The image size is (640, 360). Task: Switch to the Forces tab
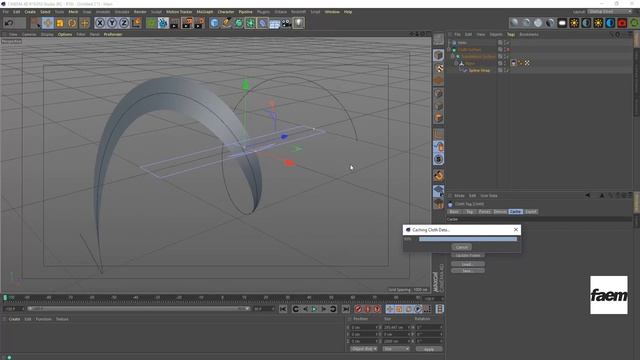(484, 211)
